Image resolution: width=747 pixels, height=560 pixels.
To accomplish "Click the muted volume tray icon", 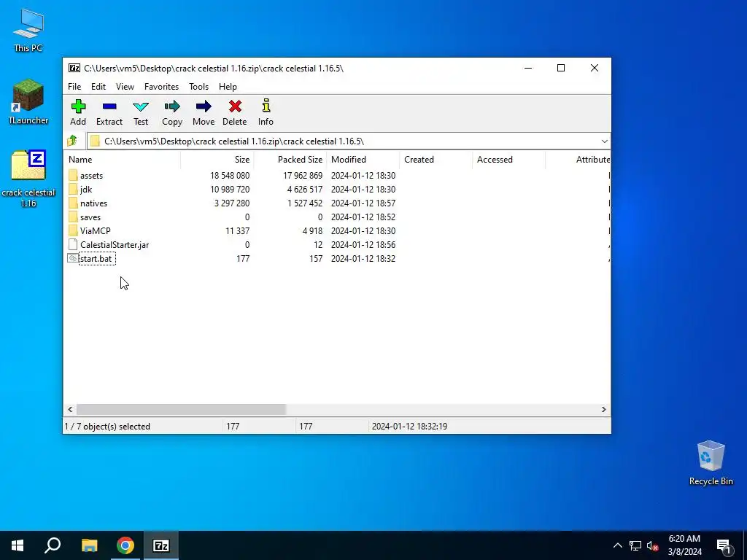I will coord(652,545).
